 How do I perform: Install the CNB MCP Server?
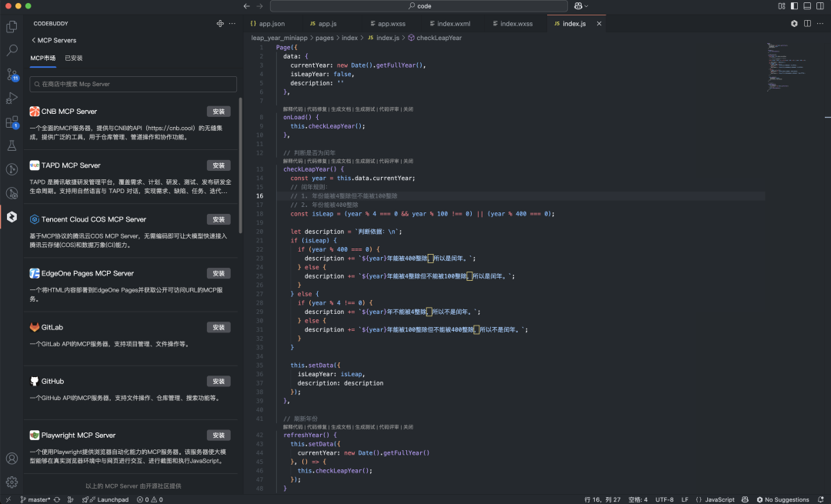point(219,112)
